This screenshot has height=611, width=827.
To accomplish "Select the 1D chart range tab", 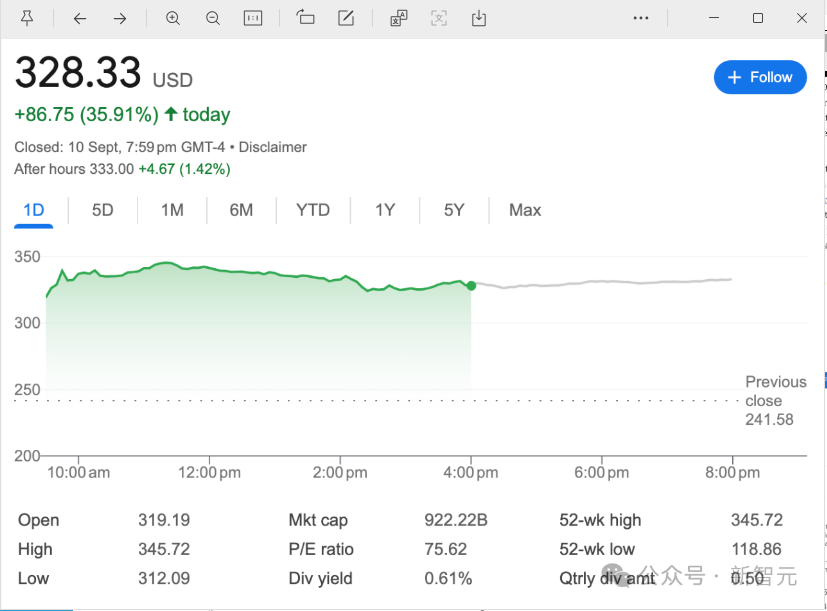I will coord(34,210).
